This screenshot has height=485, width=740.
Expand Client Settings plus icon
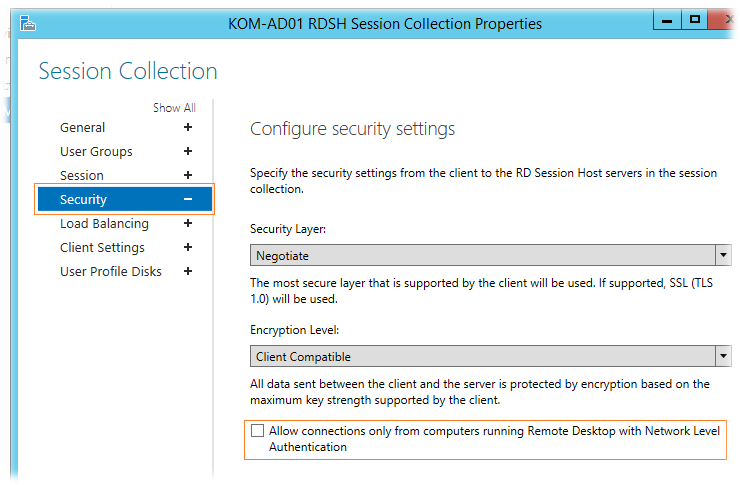188,247
